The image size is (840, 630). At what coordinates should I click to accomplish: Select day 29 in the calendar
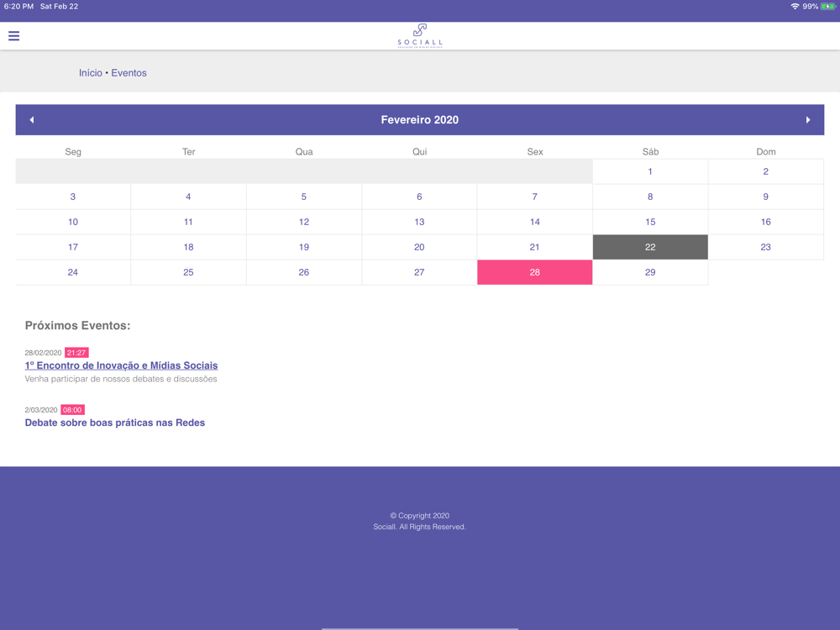650,272
